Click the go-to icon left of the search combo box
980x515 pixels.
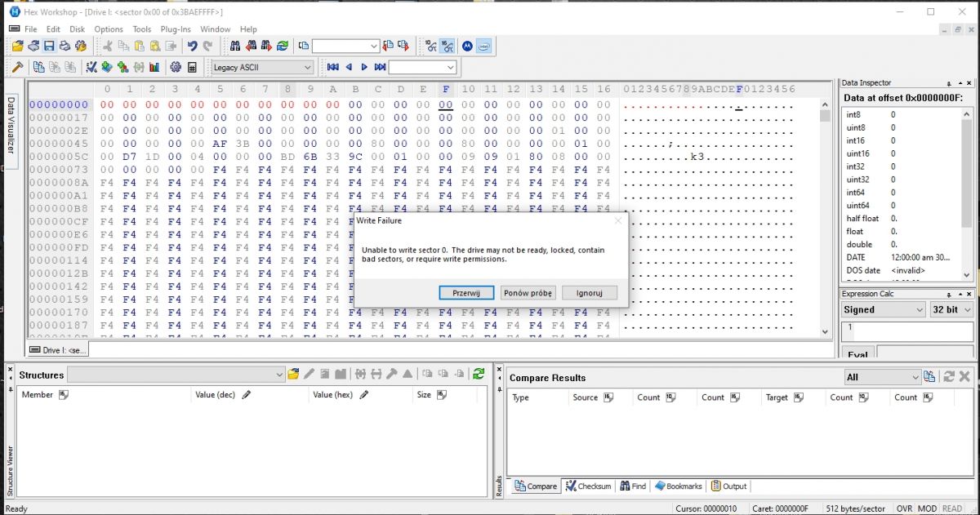304,47
